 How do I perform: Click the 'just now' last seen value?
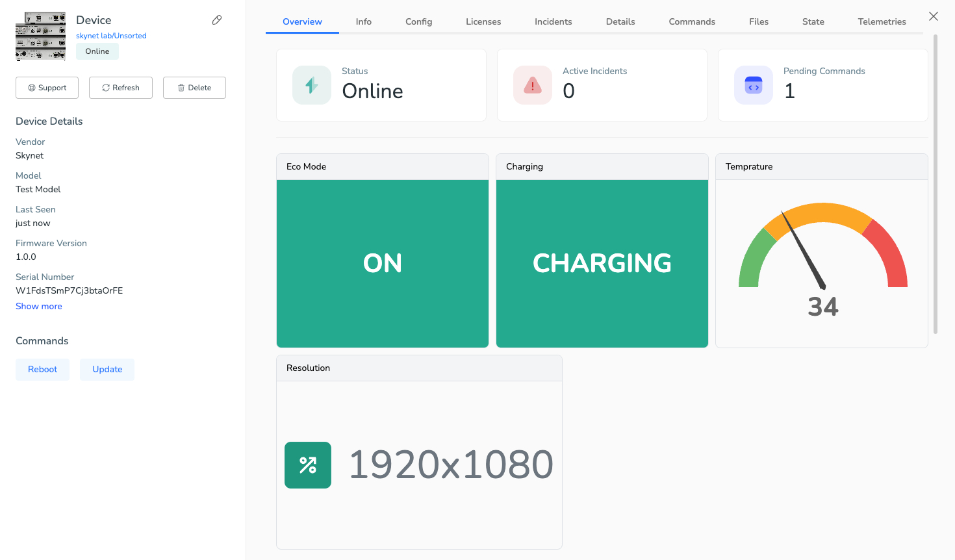click(x=33, y=223)
